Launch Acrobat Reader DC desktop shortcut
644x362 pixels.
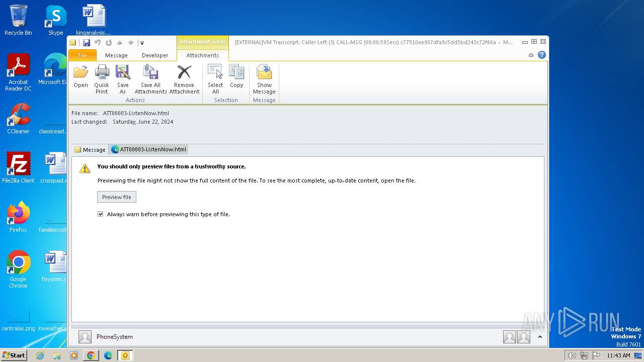[18, 72]
